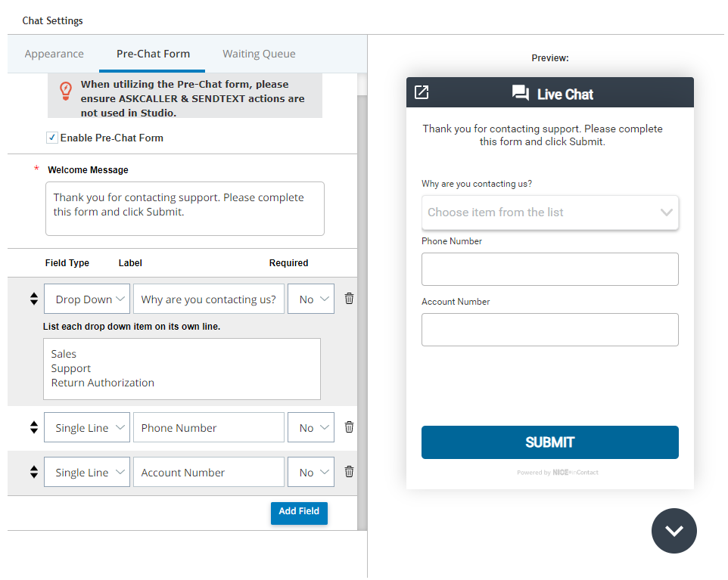Edit the Account Number label field

click(x=208, y=472)
